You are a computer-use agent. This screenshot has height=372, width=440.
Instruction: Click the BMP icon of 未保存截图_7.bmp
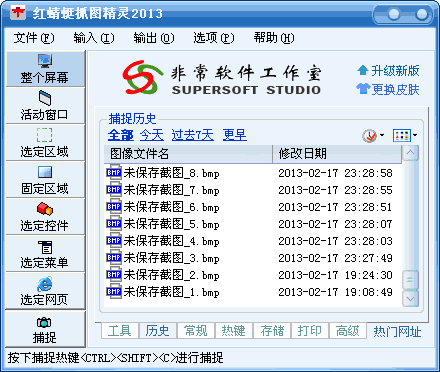click(114, 190)
